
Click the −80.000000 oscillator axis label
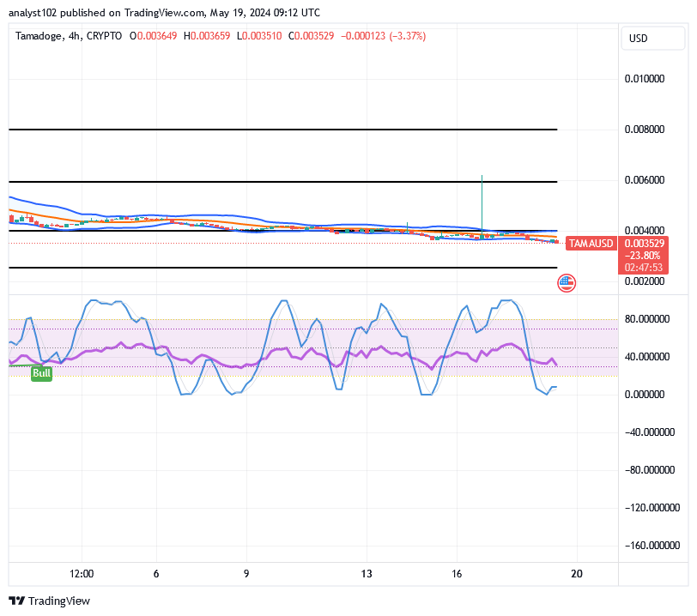click(650, 470)
